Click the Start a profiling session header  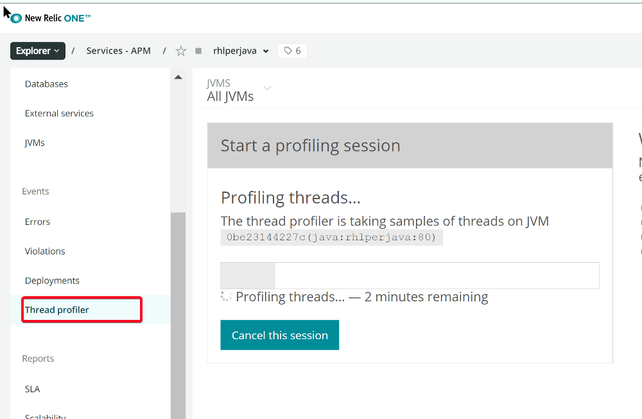pyautogui.click(x=410, y=145)
